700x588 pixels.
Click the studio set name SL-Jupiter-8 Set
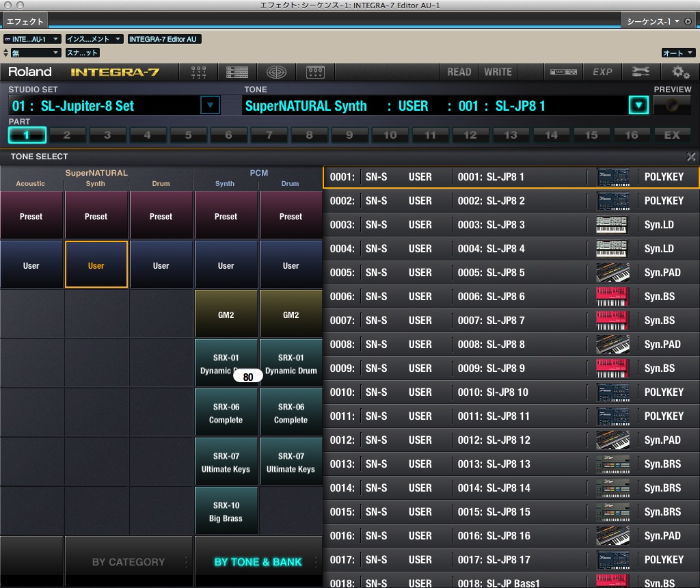point(87,106)
